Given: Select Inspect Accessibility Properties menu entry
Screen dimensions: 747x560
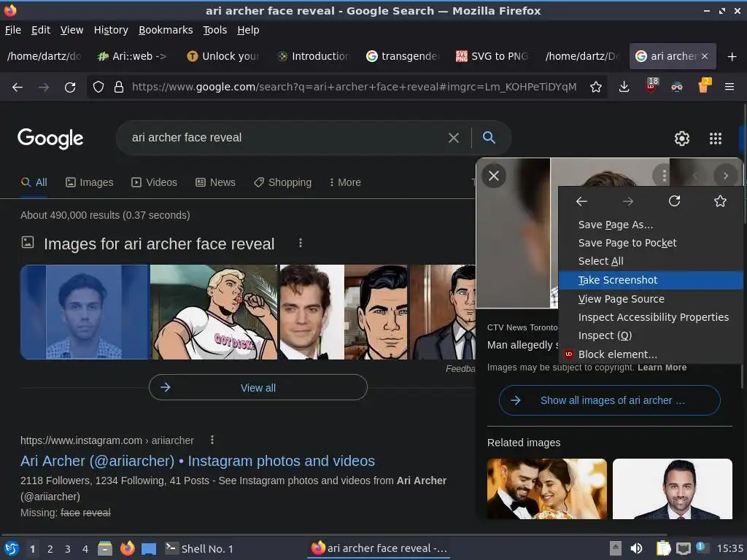Looking at the screenshot, I should coord(650,317).
